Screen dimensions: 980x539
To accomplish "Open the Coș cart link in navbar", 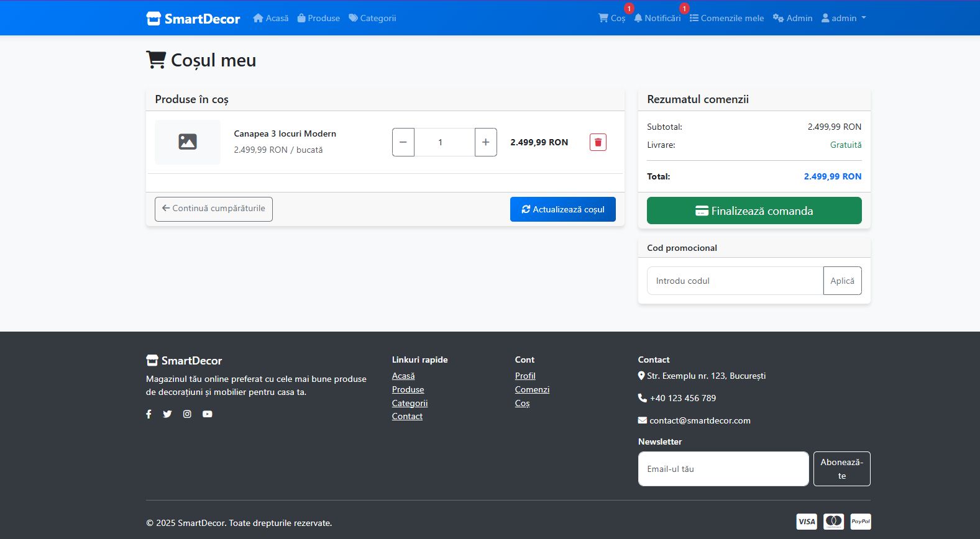I will click(x=611, y=19).
